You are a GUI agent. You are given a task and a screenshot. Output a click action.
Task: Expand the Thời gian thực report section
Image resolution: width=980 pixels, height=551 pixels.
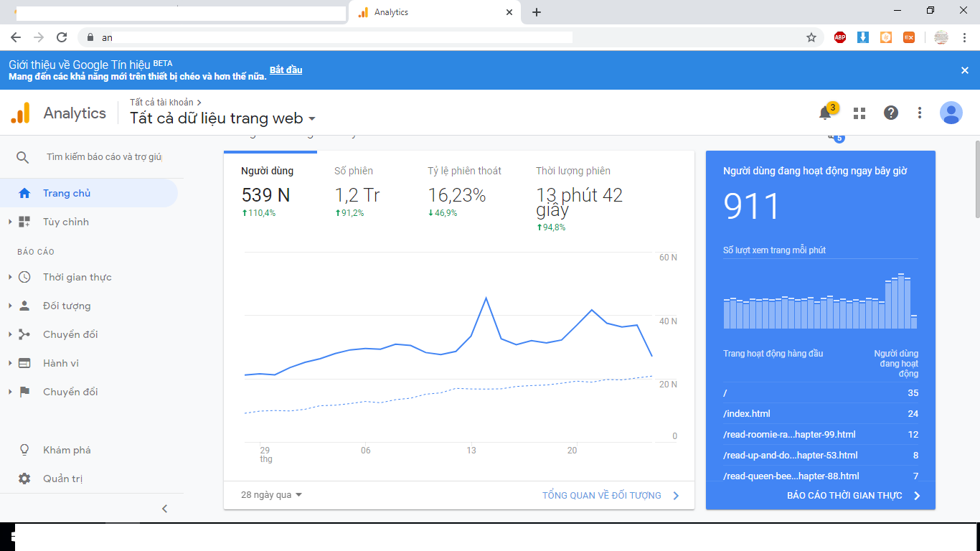pos(77,277)
